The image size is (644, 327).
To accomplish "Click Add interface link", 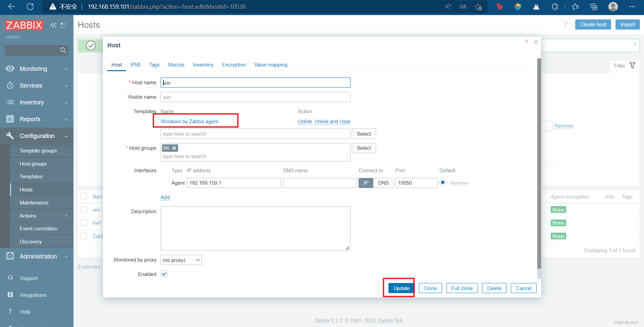I will tap(165, 197).
